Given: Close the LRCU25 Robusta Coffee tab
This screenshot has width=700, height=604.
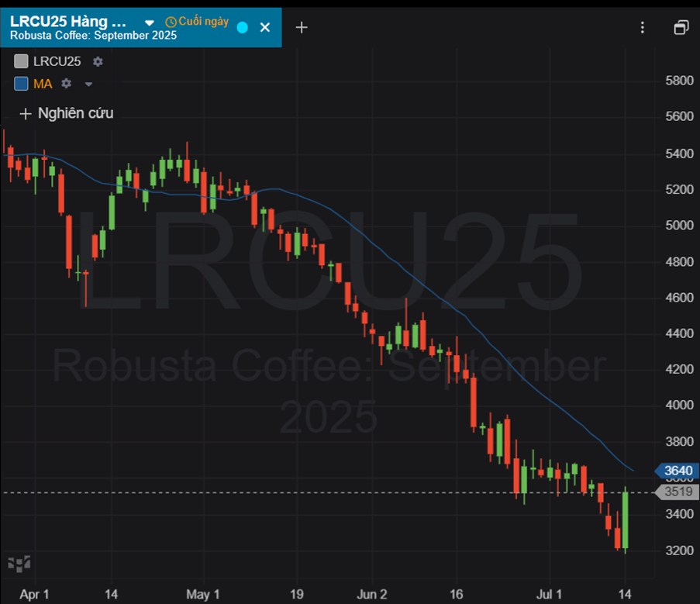Looking at the screenshot, I should (x=265, y=28).
